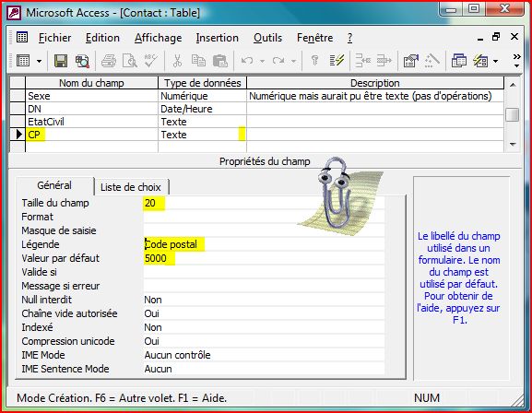Screen dimensions: 532x413
Task: Set primary key with key icon
Action: click(314, 61)
